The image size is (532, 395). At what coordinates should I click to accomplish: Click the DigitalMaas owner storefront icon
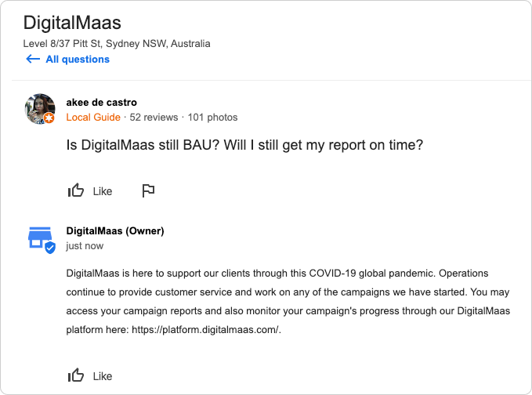40,237
